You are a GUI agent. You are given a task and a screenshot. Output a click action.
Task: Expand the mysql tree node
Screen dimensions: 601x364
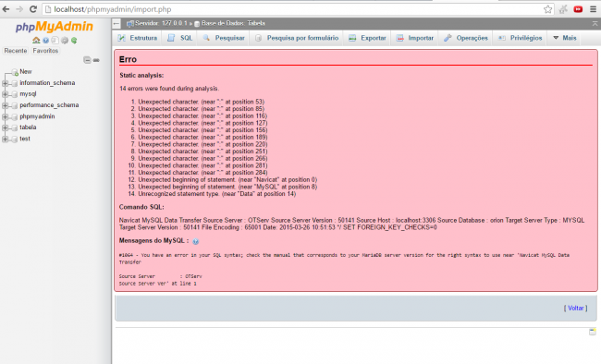[x=5, y=94]
